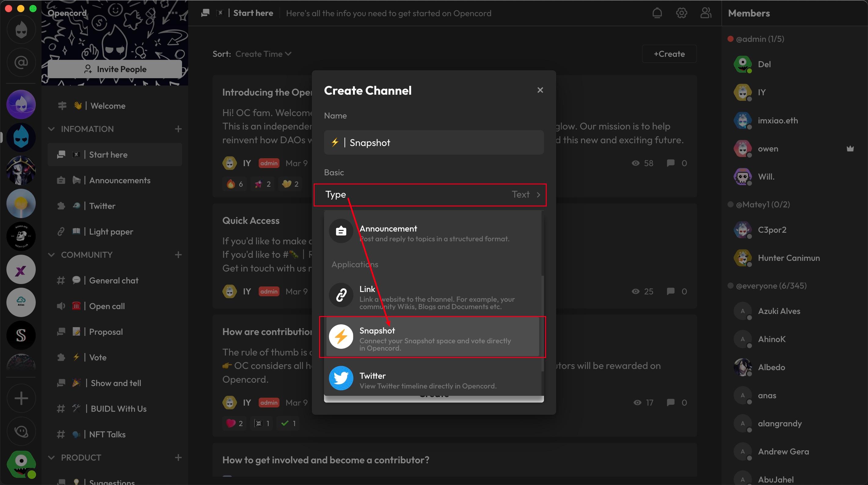
Task: Open the Light paper channel
Action: click(x=115, y=232)
